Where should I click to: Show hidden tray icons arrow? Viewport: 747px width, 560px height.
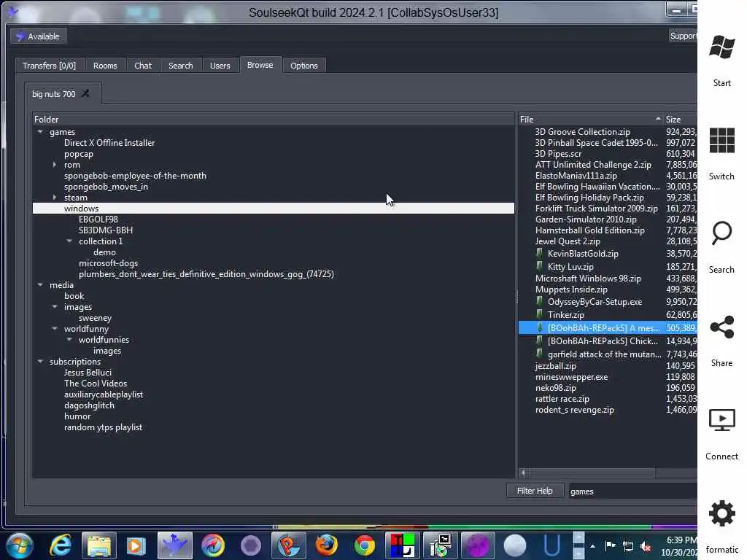tap(592, 546)
